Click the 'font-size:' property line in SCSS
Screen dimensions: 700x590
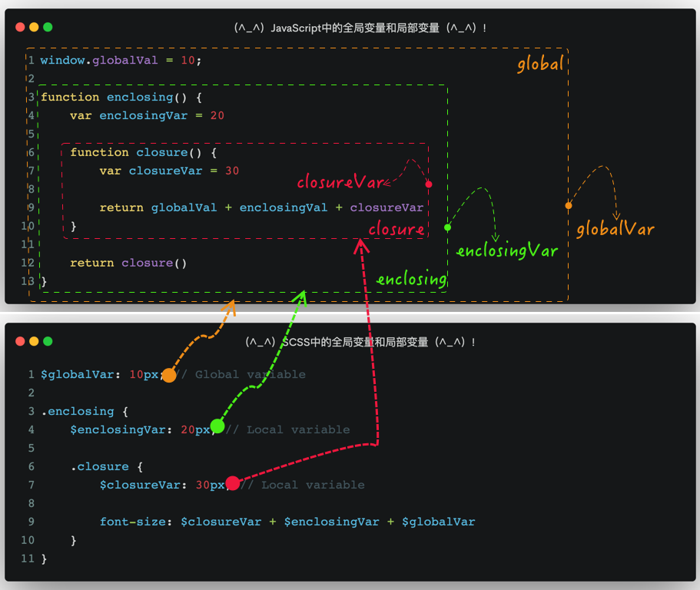(x=287, y=522)
